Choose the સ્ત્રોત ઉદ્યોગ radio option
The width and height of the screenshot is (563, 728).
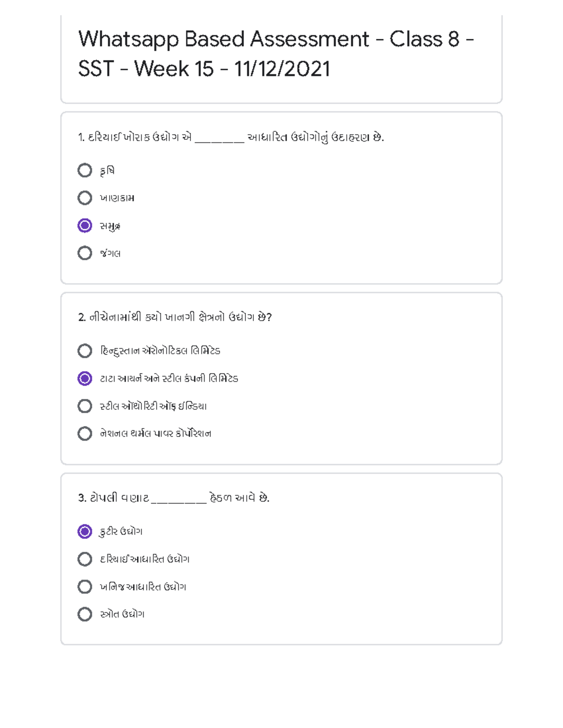pyautogui.click(x=84, y=614)
